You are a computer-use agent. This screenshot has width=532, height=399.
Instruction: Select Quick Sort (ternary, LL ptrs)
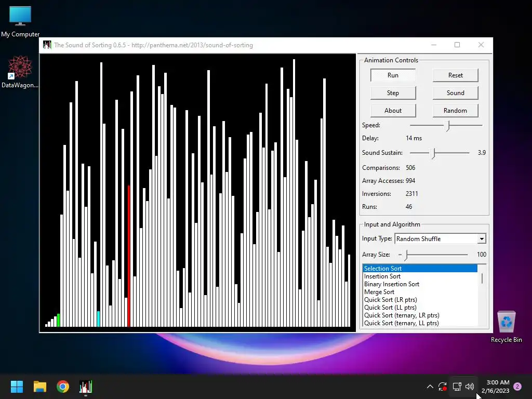pos(420,323)
